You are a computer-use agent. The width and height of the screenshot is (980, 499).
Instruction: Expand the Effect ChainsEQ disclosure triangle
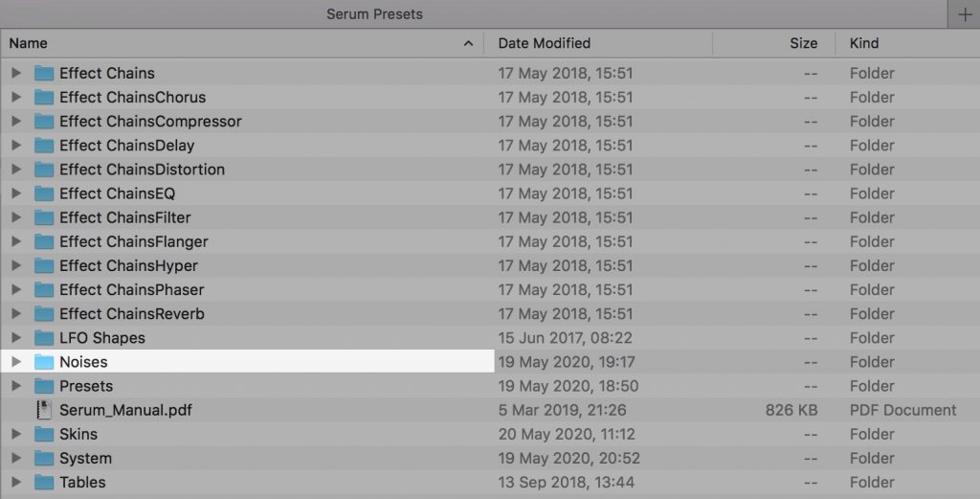[16, 193]
